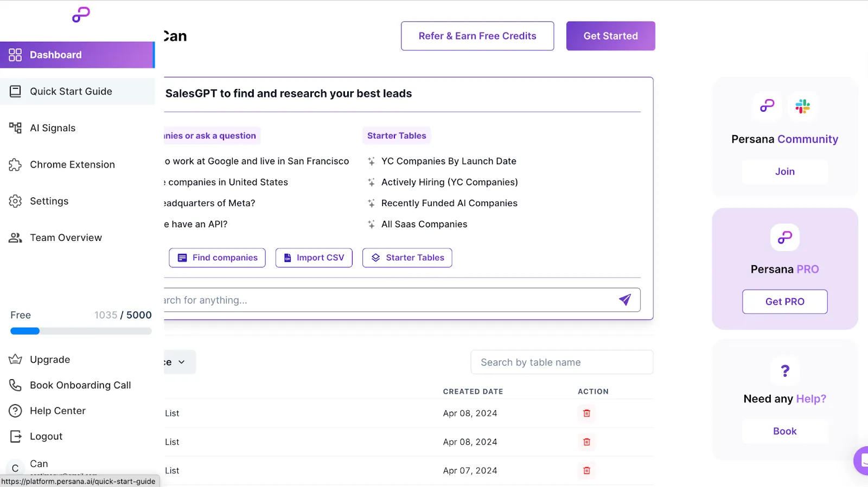
Task: Delete the first Apr 08, 2024 table
Action: click(x=586, y=413)
